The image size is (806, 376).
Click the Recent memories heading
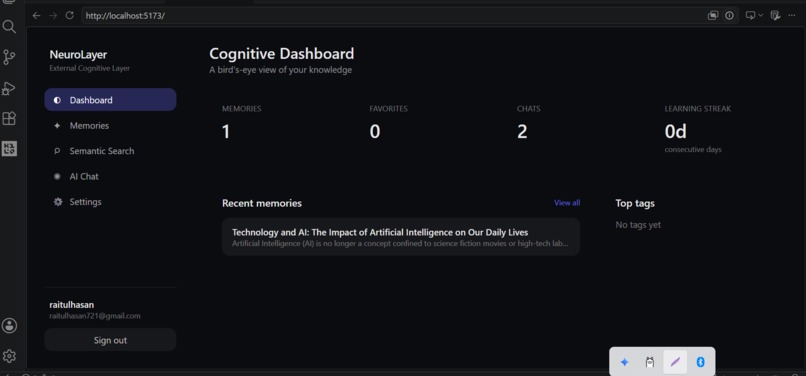[262, 203]
